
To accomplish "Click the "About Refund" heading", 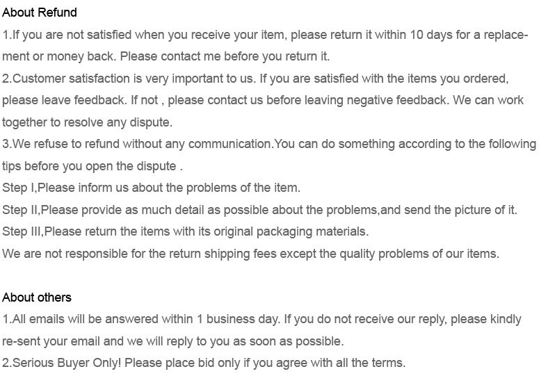I will [x=40, y=13].
